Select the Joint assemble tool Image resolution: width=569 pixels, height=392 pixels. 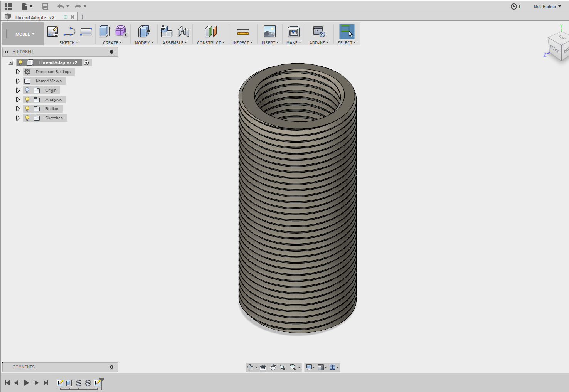point(183,32)
